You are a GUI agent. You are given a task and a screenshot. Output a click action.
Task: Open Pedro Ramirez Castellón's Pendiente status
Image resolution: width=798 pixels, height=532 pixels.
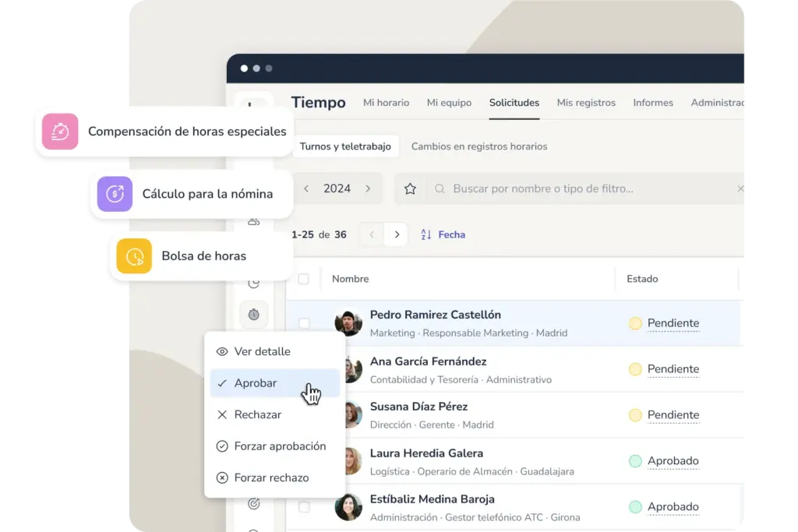673,323
